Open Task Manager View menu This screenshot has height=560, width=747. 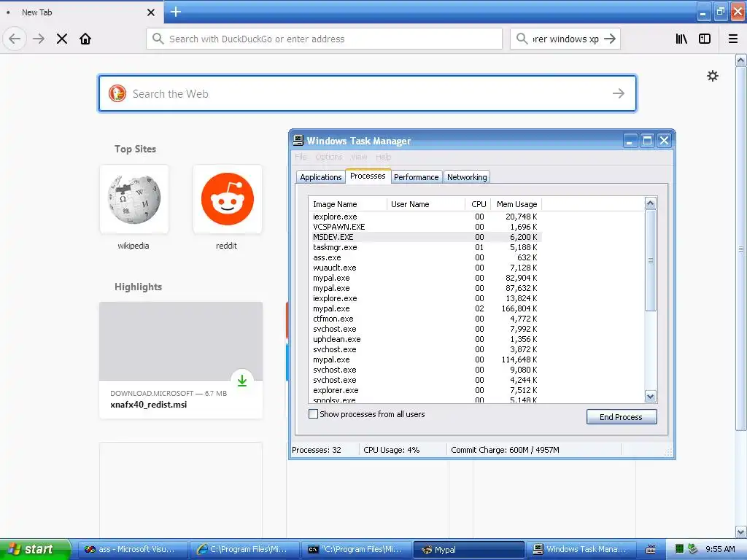(359, 157)
